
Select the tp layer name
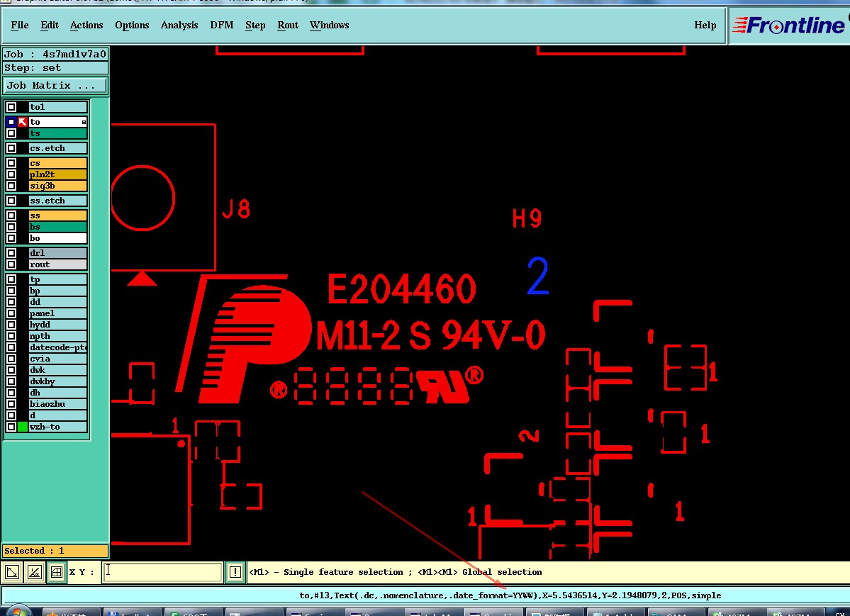[x=57, y=280]
